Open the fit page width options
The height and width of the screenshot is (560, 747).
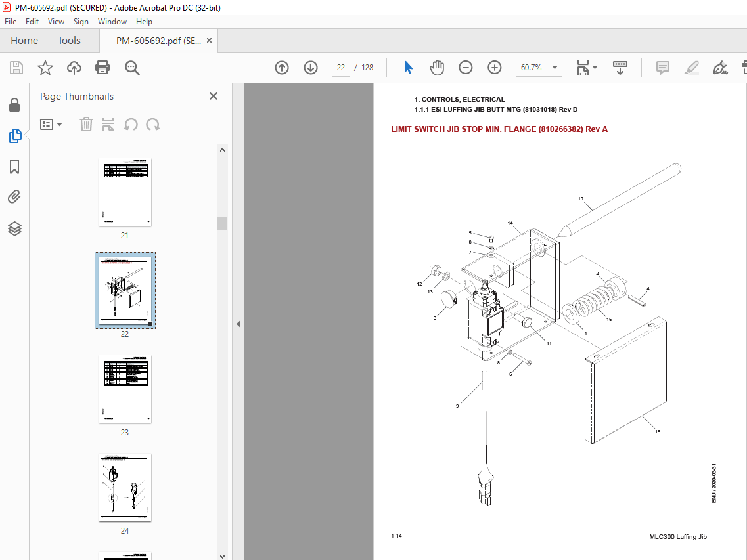[587, 68]
